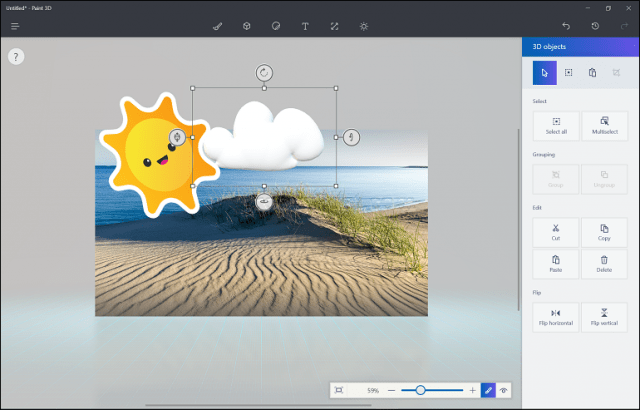Viewport: 640px width, 410px height.
Task: Click the crop tab icon in sidebar
Action: coord(616,73)
